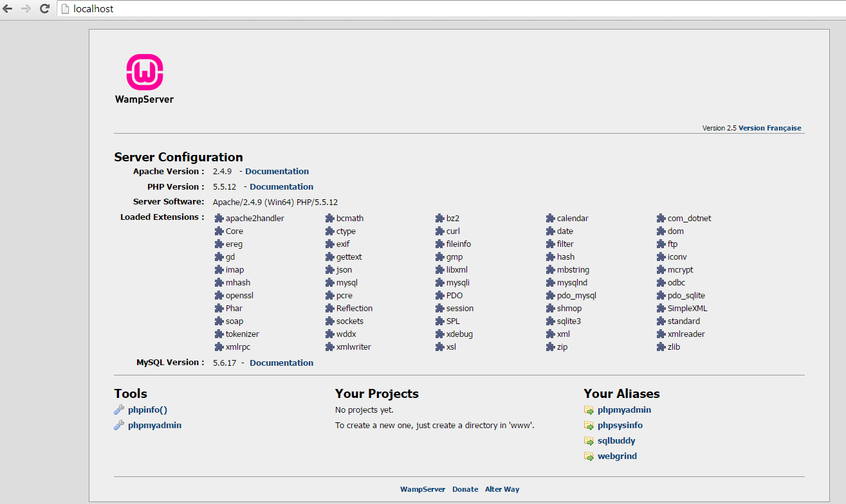Open MySQL Version Documentation link
This screenshot has height=504, width=846.
tap(281, 363)
